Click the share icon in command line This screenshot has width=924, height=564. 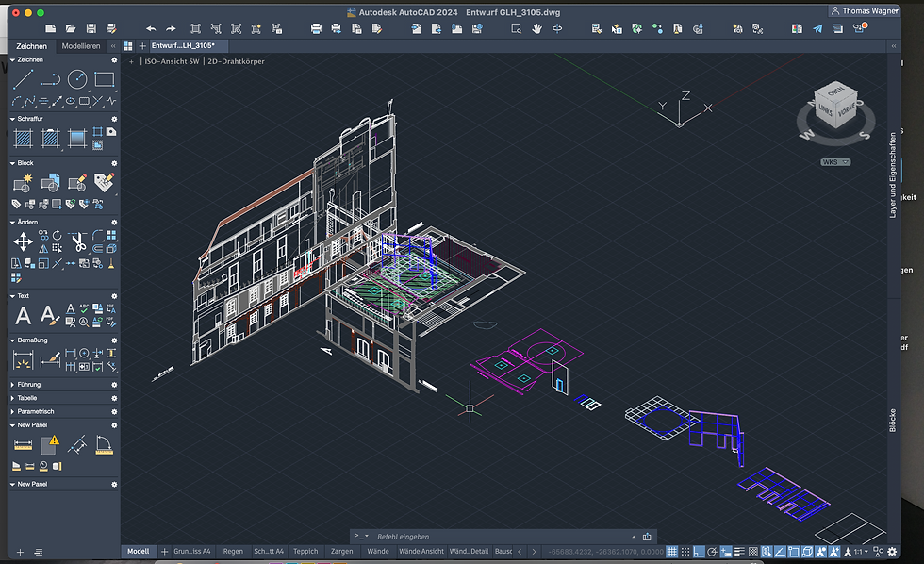647,537
